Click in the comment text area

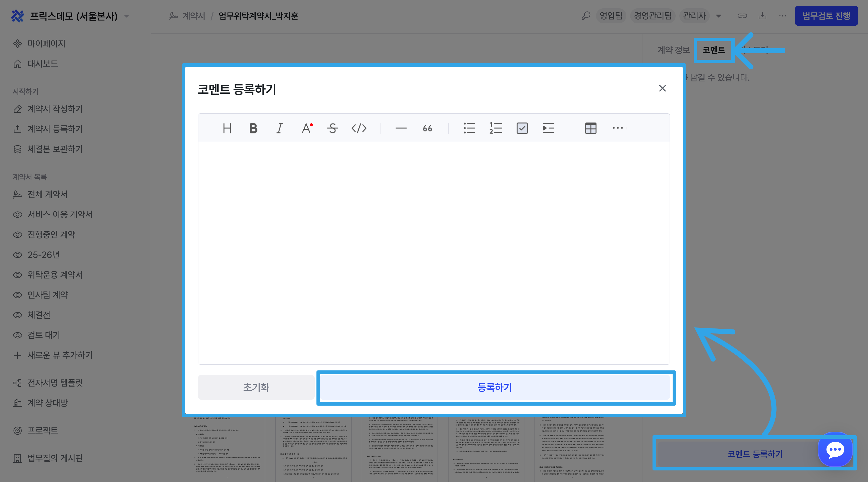[x=434, y=253]
